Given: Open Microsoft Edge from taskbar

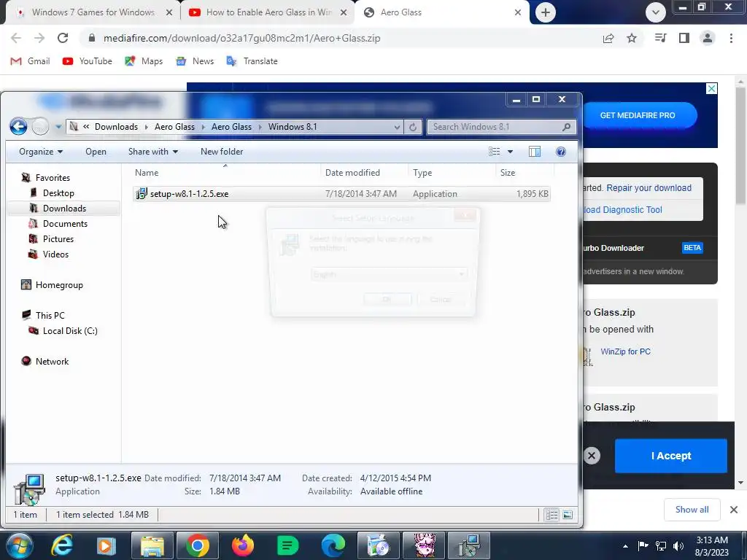Looking at the screenshot, I should [x=333, y=545].
